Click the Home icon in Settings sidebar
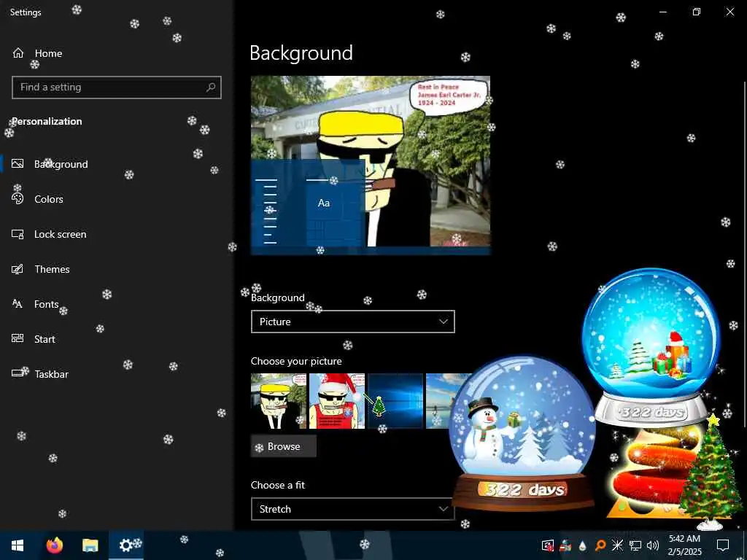 [x=18, y=52]
